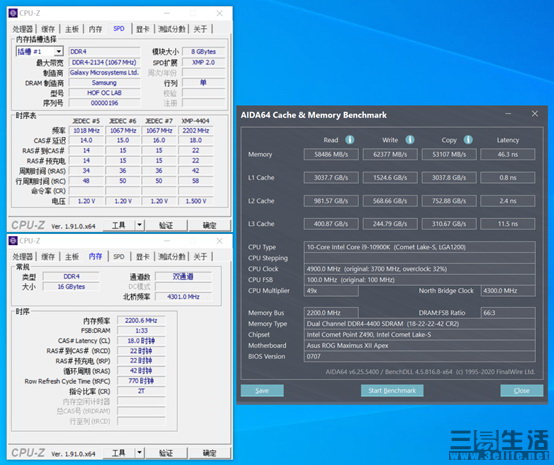Expand the 工具 dropdown arrow in bottom CPU-Z
This screenshot has width=554, height=465.
(140, 452)
